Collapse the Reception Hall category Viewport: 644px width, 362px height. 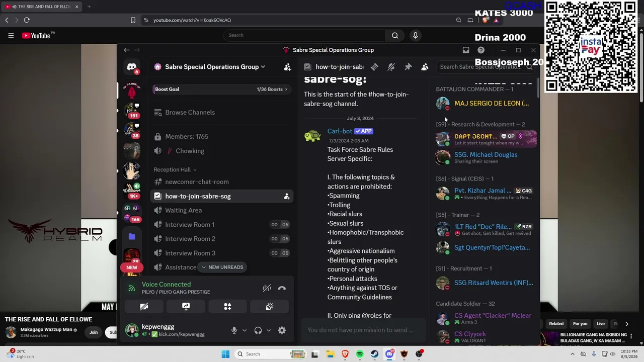(175, 169)
